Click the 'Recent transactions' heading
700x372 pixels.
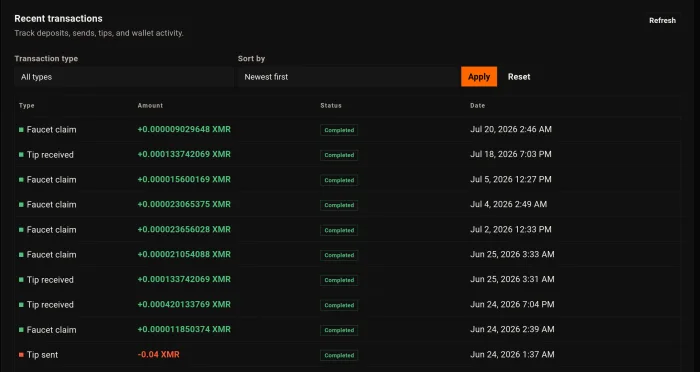click(x=58, y=19)
